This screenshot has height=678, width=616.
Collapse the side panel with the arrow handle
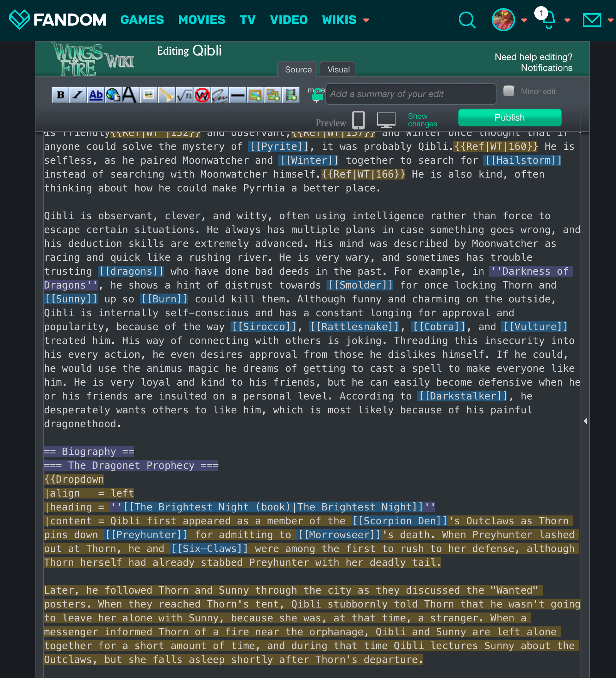585,421
